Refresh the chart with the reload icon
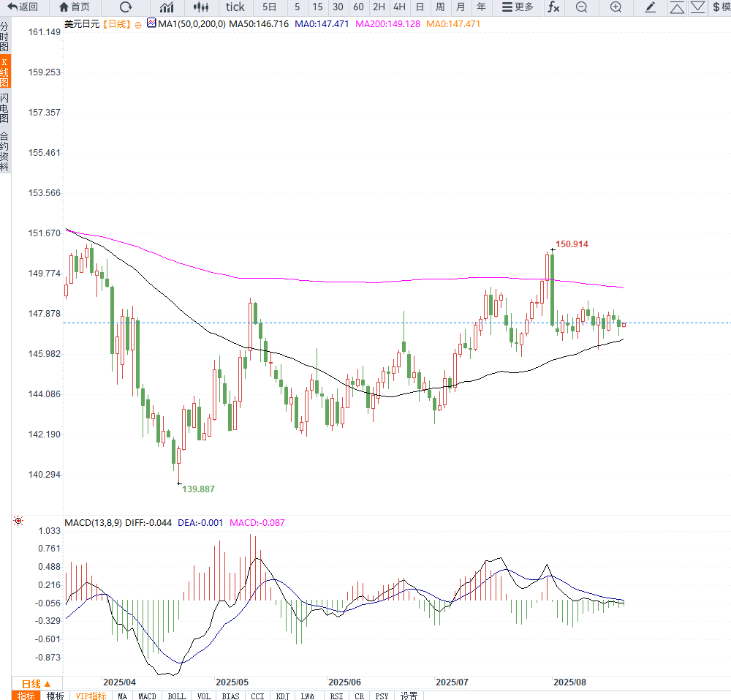731x700 pixels. 126,7
